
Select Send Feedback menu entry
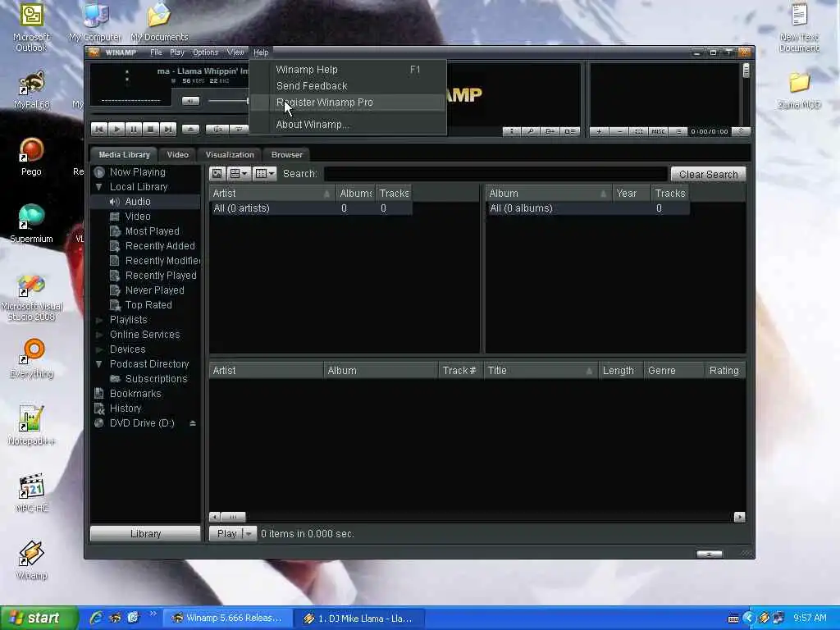click(348, 85)
